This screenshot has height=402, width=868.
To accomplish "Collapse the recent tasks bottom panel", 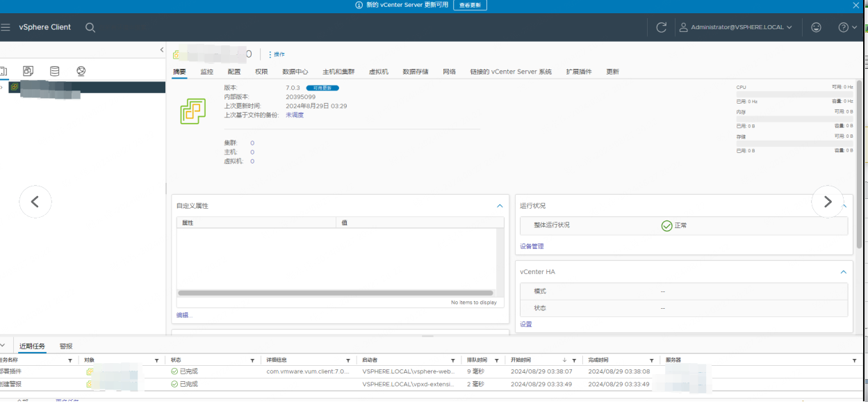I will (x=2, y=346).
